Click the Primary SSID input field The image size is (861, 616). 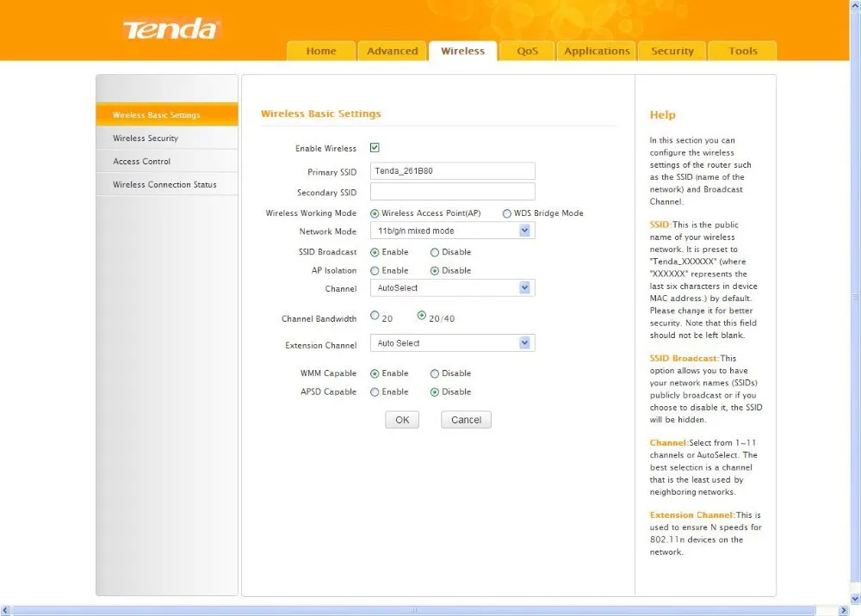[453, 170]
